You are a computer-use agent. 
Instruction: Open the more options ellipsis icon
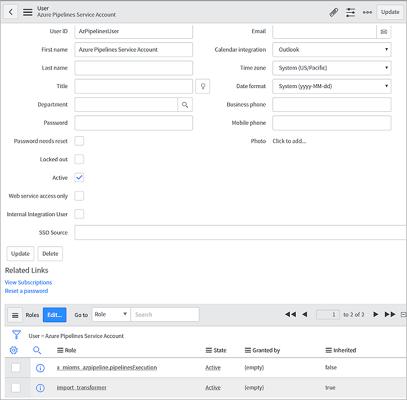coord(367,12)
